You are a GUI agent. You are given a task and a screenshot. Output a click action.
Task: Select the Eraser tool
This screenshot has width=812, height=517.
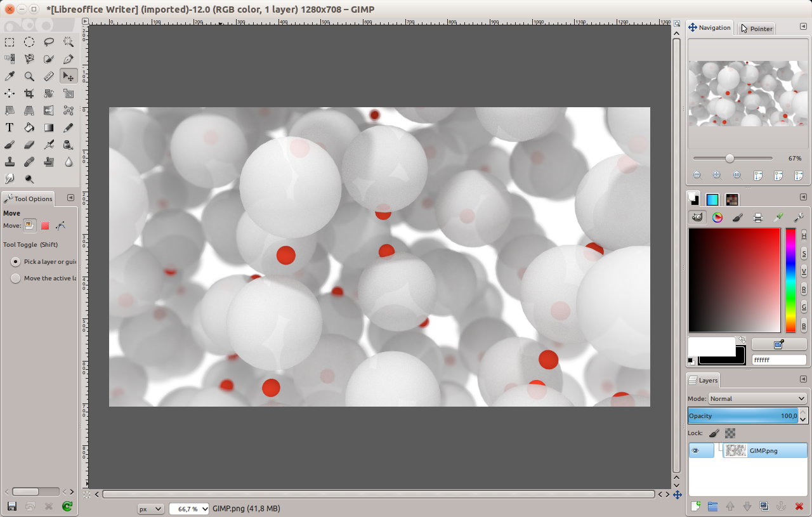[29, 145]
